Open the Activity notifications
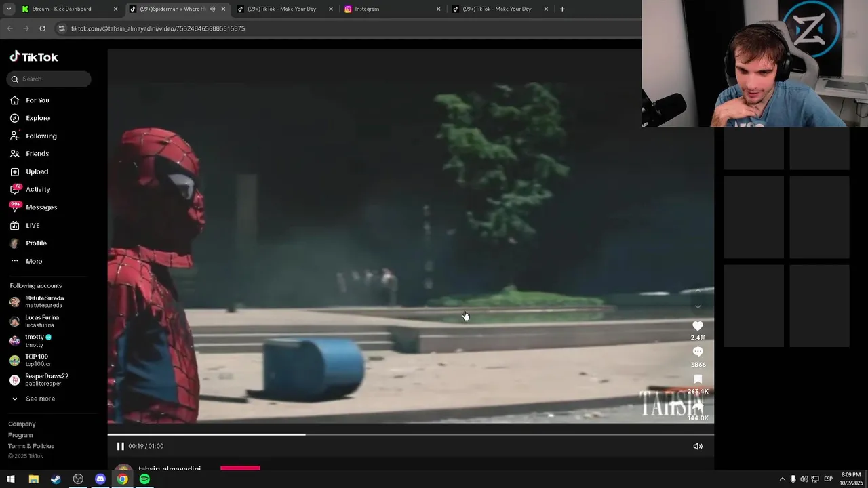 click(37, 189)
